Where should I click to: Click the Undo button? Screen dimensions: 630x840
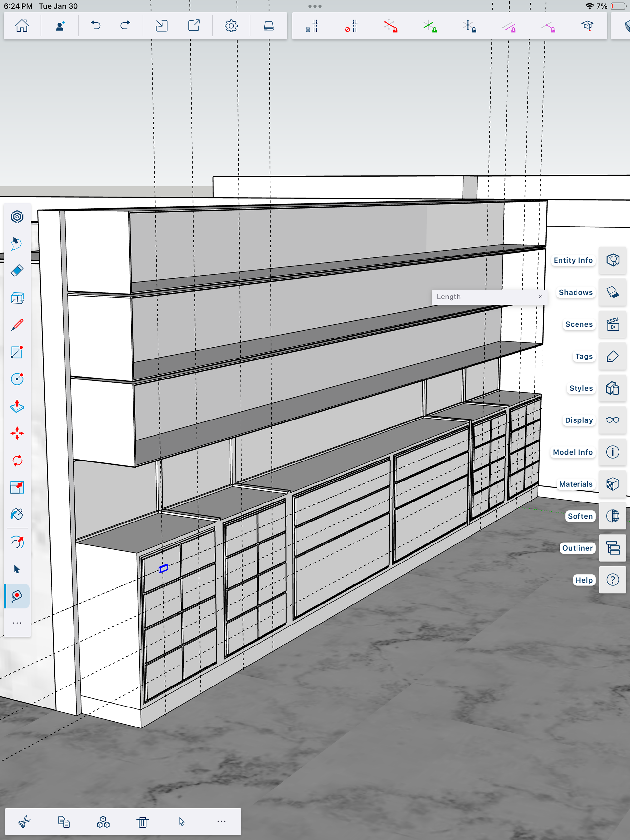[95, 26]
